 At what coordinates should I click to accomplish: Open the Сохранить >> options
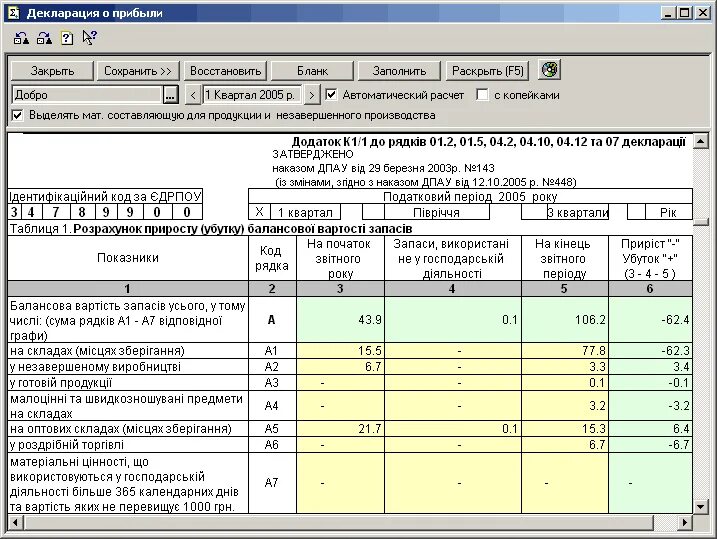(x=138, y=71)
